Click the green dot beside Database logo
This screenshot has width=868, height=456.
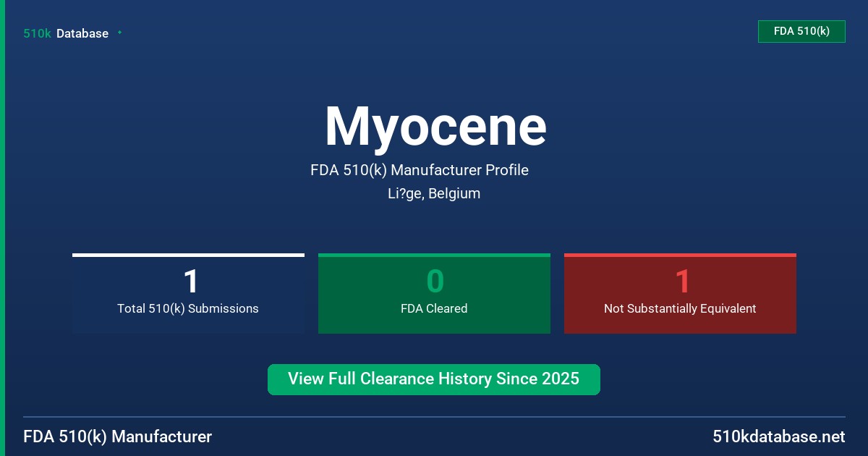coord(119,33)
